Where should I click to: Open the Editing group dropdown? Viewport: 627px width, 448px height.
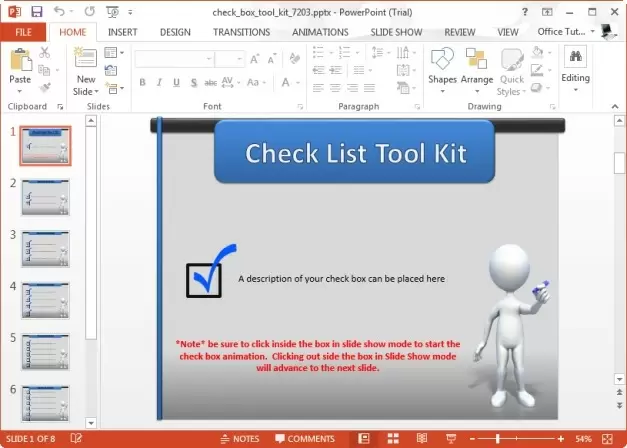[x=575, y=70]
